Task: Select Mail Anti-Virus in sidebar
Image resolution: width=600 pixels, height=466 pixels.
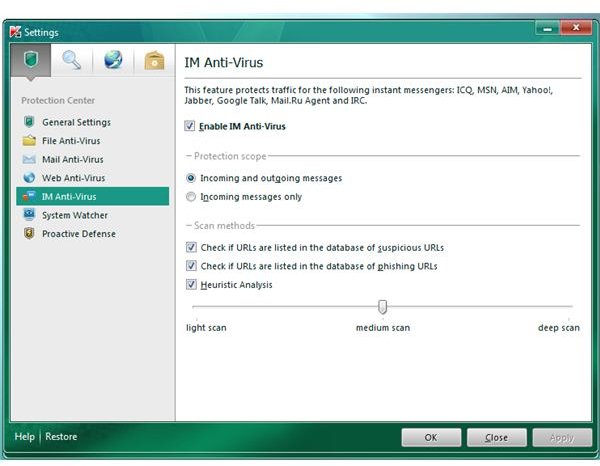Action: click(x=93, y=159)
